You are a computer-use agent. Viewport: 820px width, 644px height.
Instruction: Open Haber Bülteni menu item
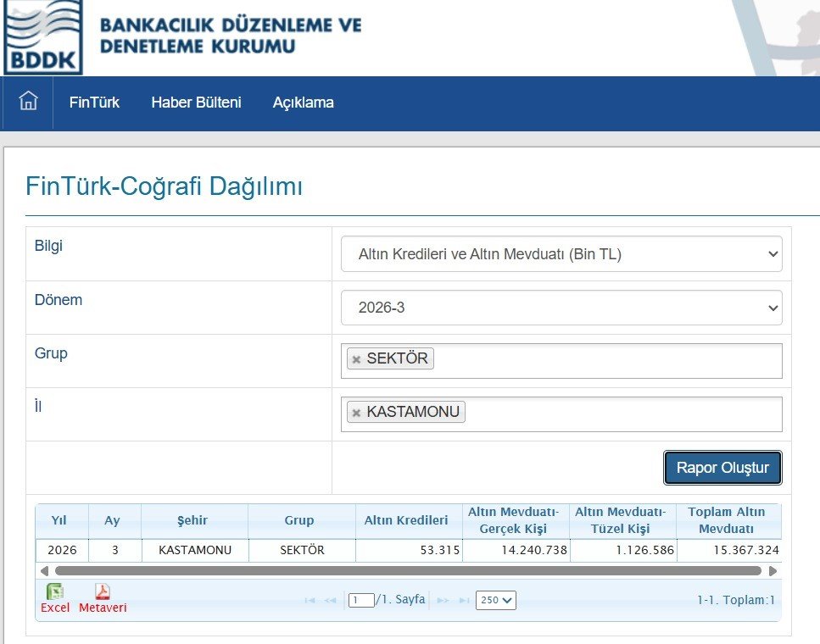(196, 103)
